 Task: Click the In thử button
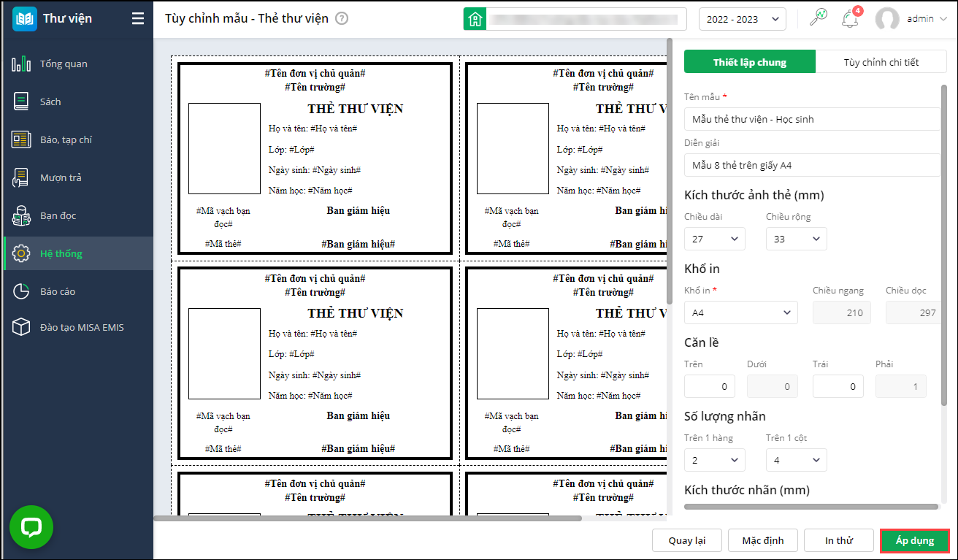click(839, 540)
